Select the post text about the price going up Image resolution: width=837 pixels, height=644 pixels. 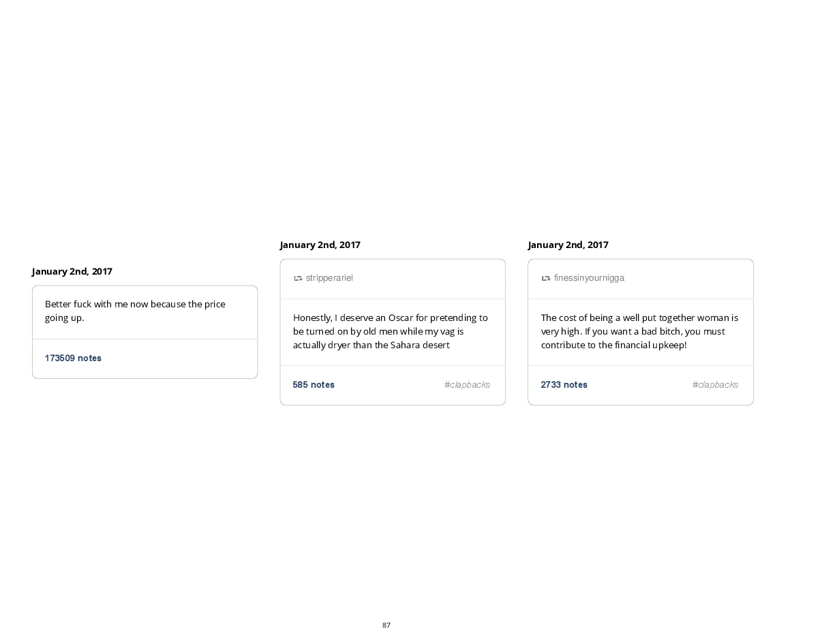[135, 311]
